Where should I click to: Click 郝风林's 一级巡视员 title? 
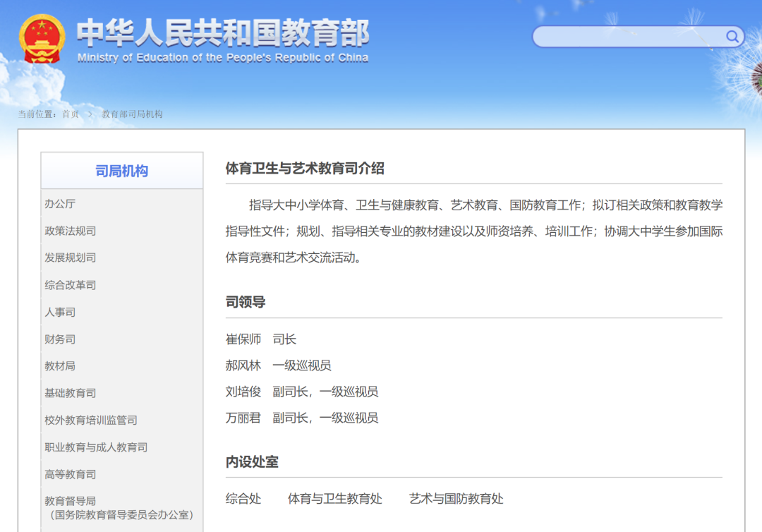pos(302,365)
